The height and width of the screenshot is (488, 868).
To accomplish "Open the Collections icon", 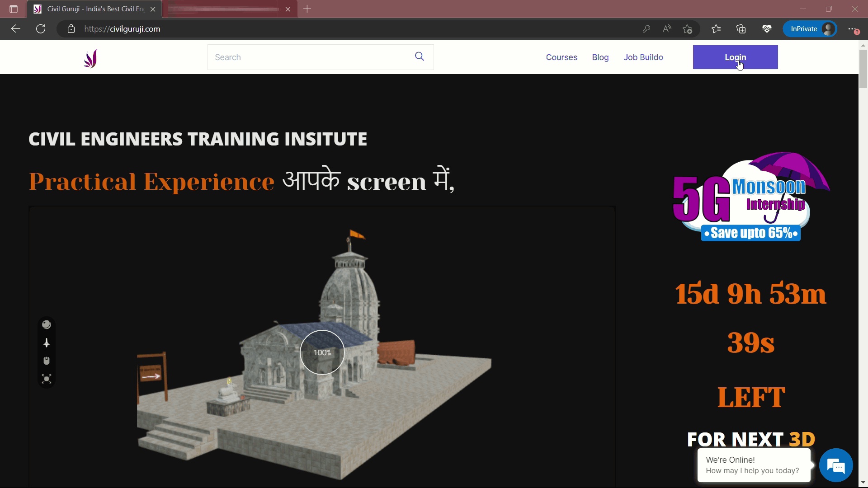I will pos(741,29).
